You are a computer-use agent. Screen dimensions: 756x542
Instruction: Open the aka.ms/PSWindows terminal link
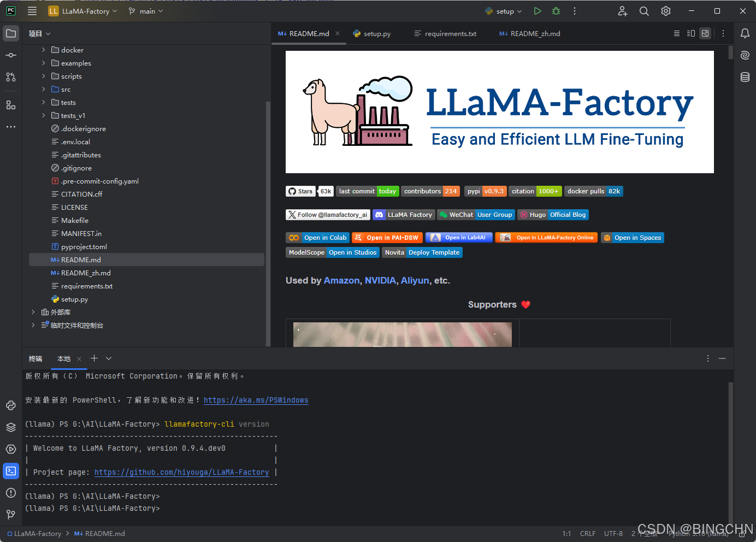click(x=256, y=400)
